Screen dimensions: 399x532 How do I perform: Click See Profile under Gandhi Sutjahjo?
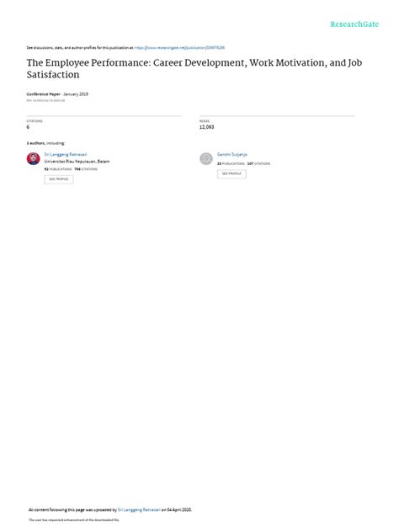(231, 173)
